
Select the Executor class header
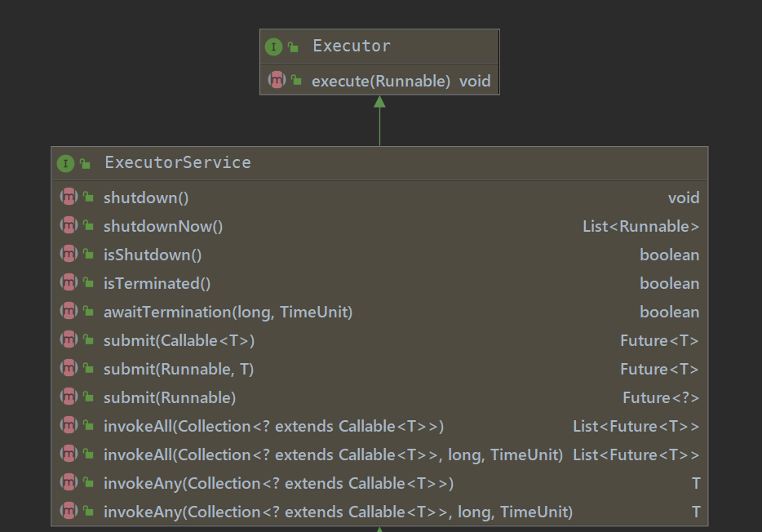click(352, 47)
